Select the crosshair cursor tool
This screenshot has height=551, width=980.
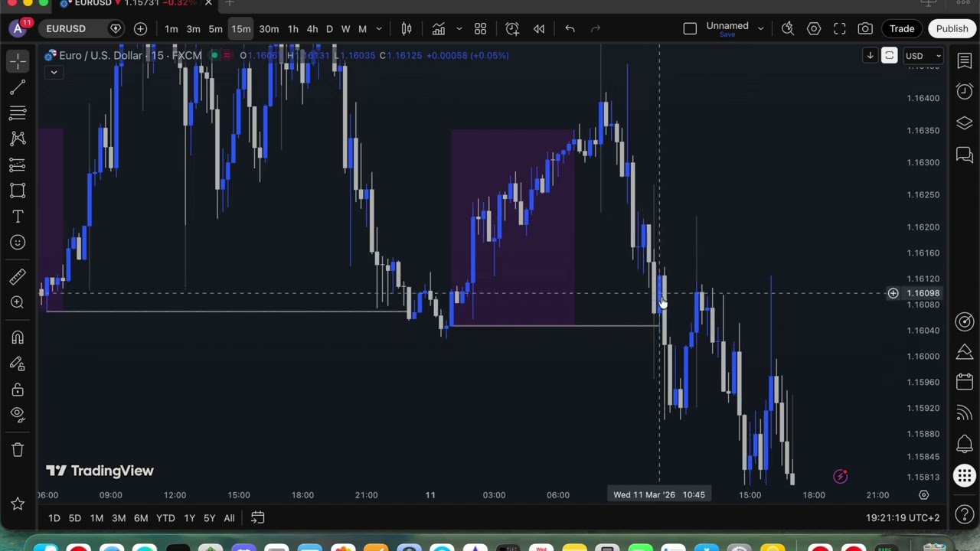point(18,62)
